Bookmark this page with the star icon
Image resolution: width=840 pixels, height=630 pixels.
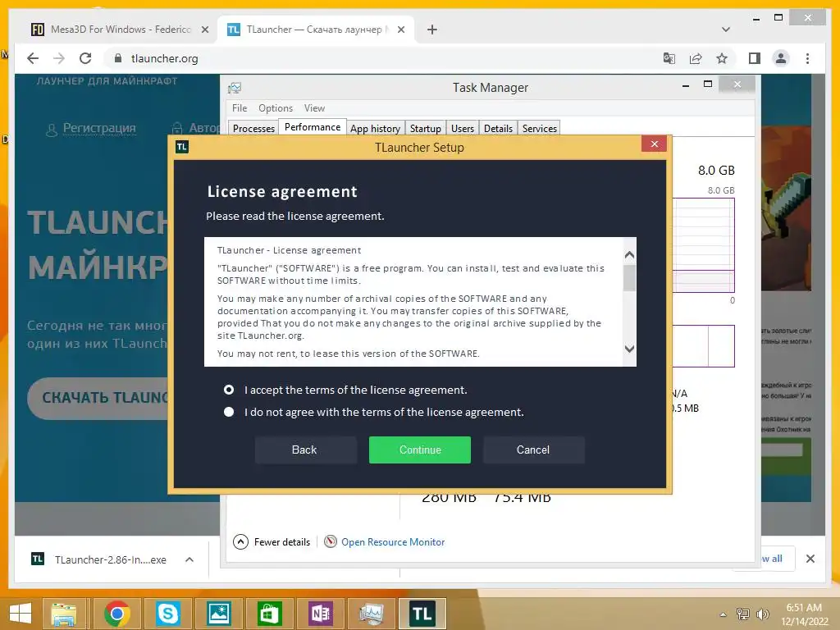722,58
